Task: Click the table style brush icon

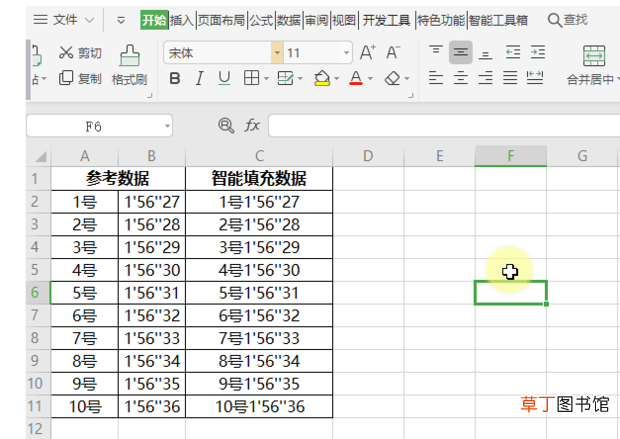Action: [285, 78]
